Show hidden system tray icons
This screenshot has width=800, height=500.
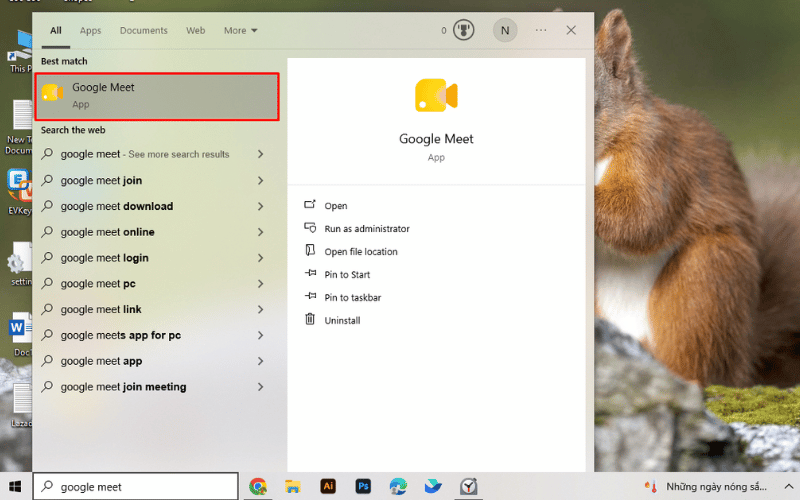coord(788,487)
